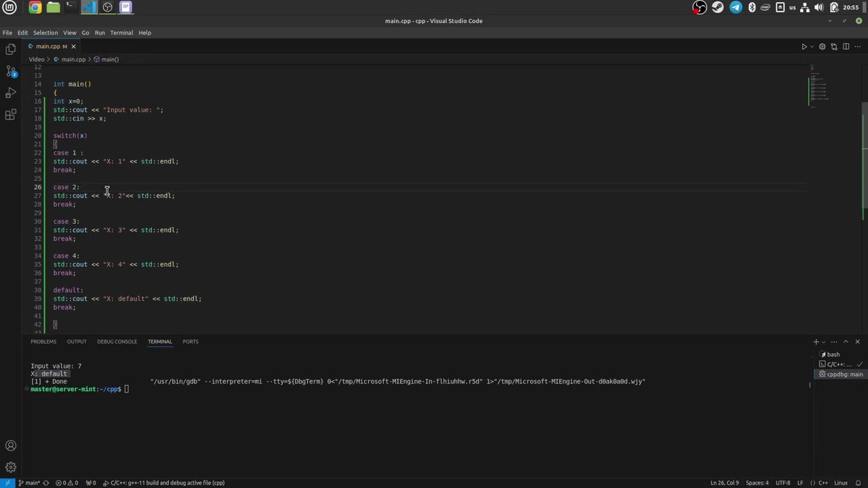The height and width of the screenshot is (488, 868).
Task: Select the bash terminal in terminal list
Action: 833,354
